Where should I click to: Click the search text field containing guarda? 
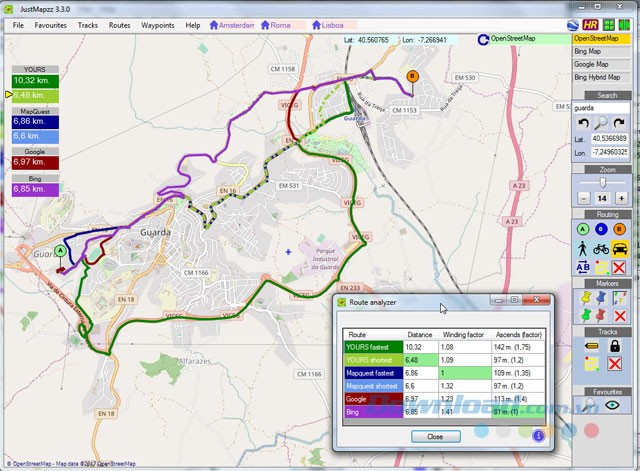600,107
